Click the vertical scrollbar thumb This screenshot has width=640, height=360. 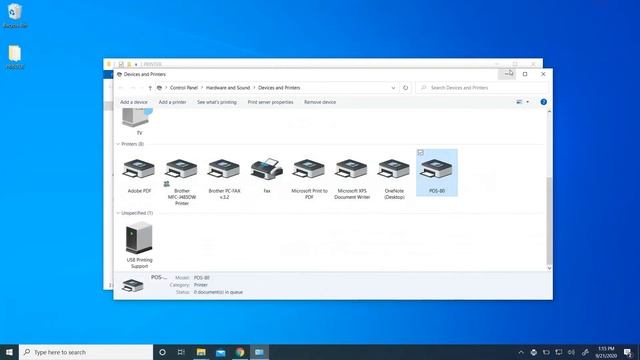coord(549,220)
